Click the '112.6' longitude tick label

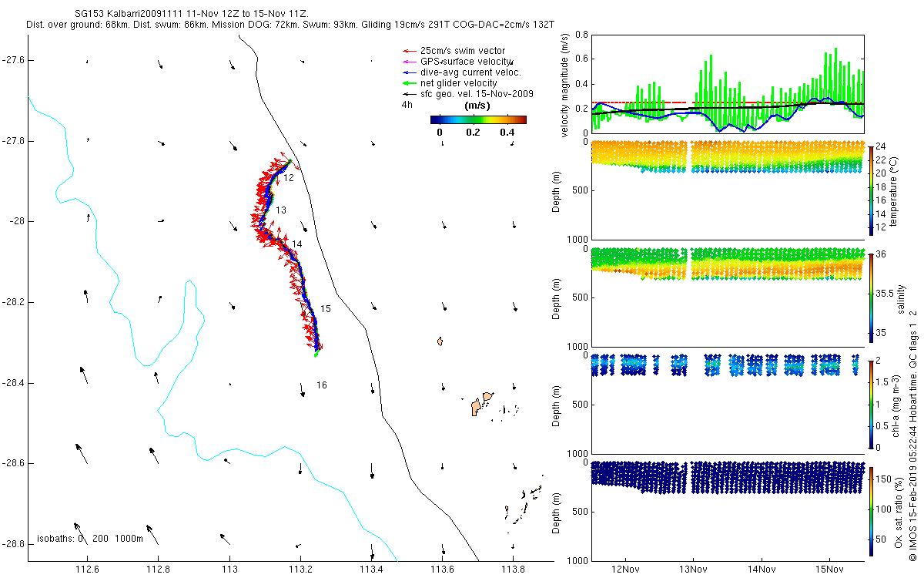[x=87, y=570]
